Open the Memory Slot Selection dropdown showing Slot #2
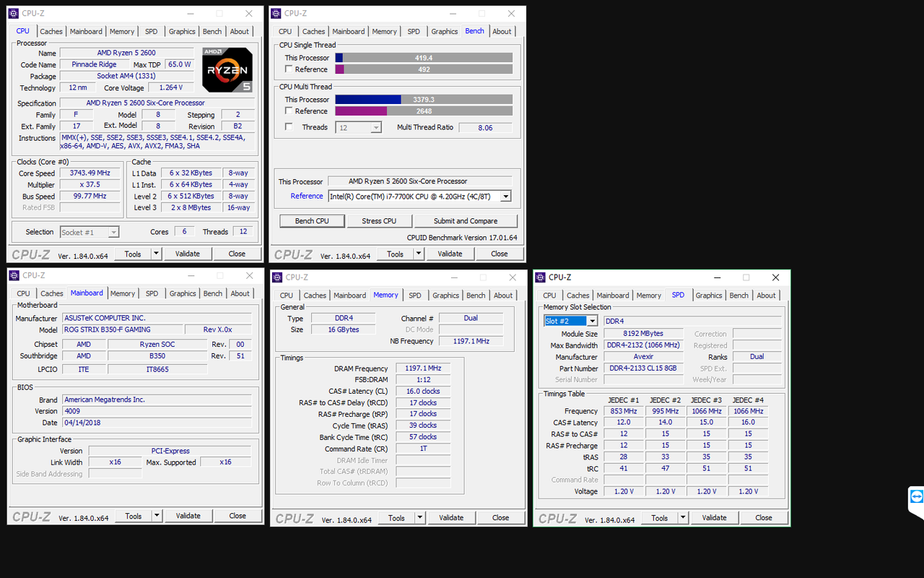 [591, 320]
